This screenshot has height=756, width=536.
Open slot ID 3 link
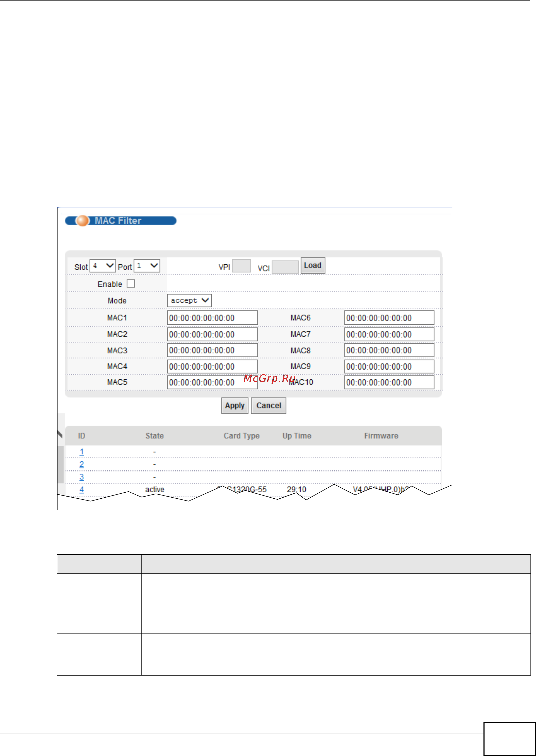(81, 477)
